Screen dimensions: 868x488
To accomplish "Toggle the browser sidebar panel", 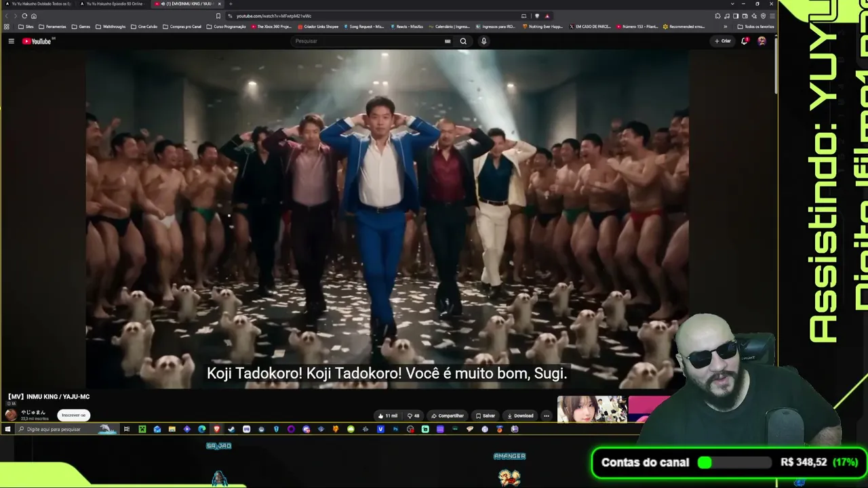I will 736,16.
